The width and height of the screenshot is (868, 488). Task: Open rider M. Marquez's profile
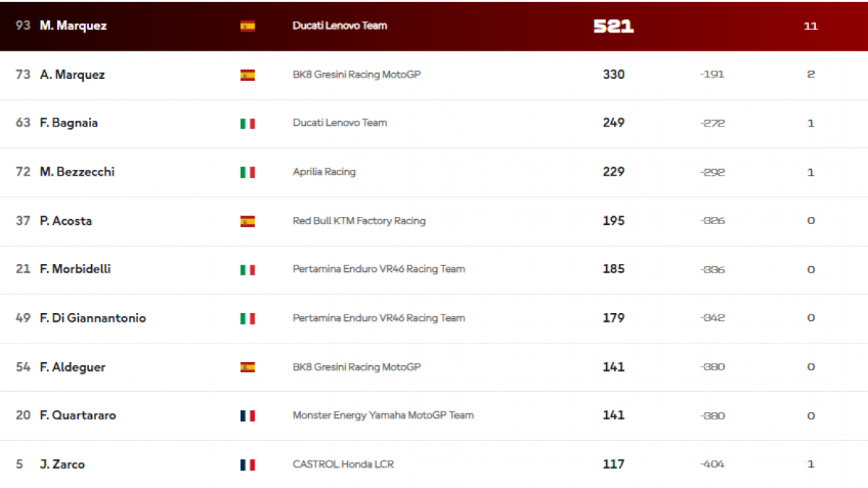pyautogui.click(x=73, y=26)
